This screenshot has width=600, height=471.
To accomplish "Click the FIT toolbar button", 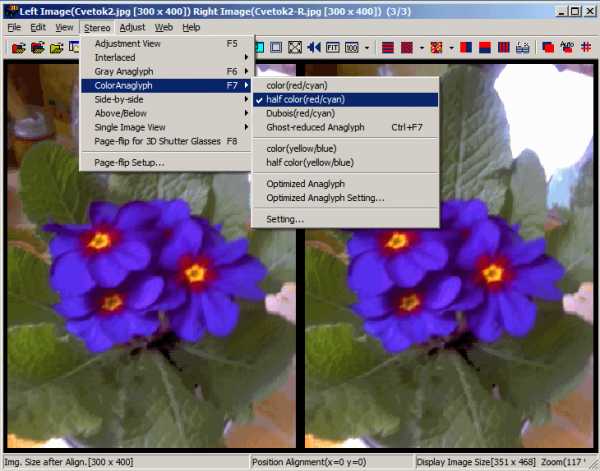I will point(333,47).
